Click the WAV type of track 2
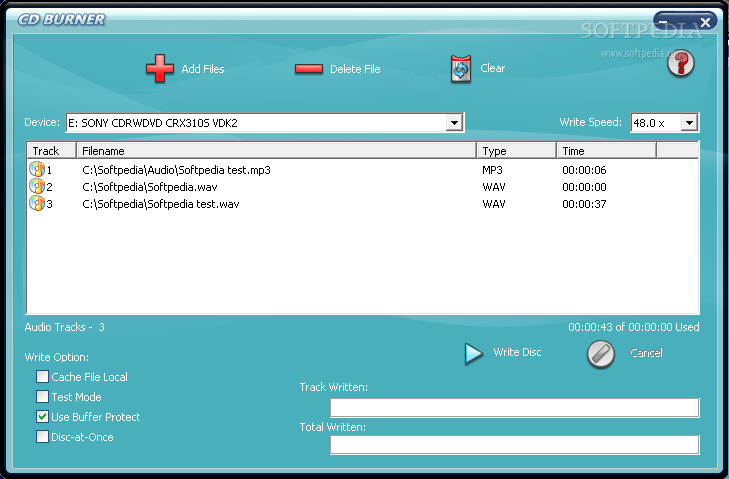 494,187
